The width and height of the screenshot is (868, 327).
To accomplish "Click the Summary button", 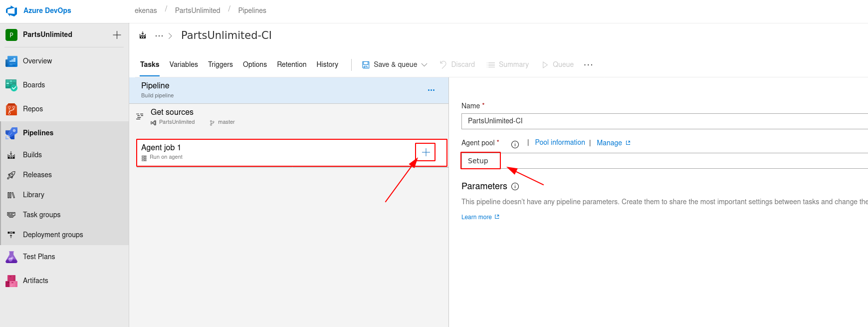I will [x=508, y=65].
